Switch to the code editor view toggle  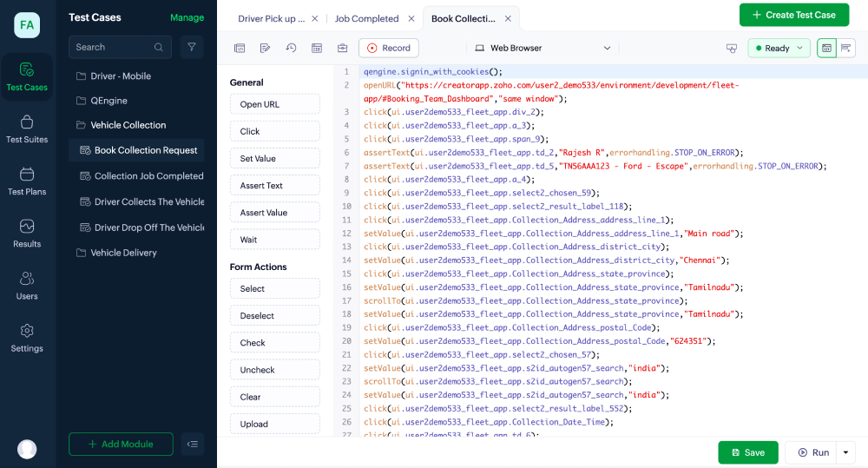tap(825, 49)
